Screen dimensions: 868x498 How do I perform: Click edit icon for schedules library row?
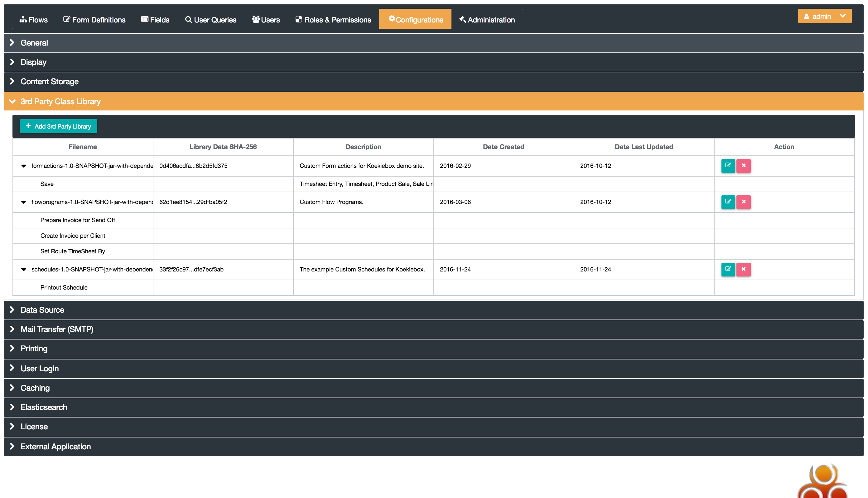click(x=728, y=270)
